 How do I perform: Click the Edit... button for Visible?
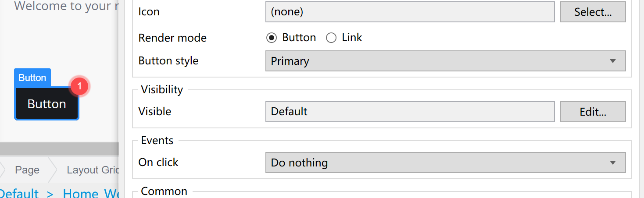click(593, 112)
